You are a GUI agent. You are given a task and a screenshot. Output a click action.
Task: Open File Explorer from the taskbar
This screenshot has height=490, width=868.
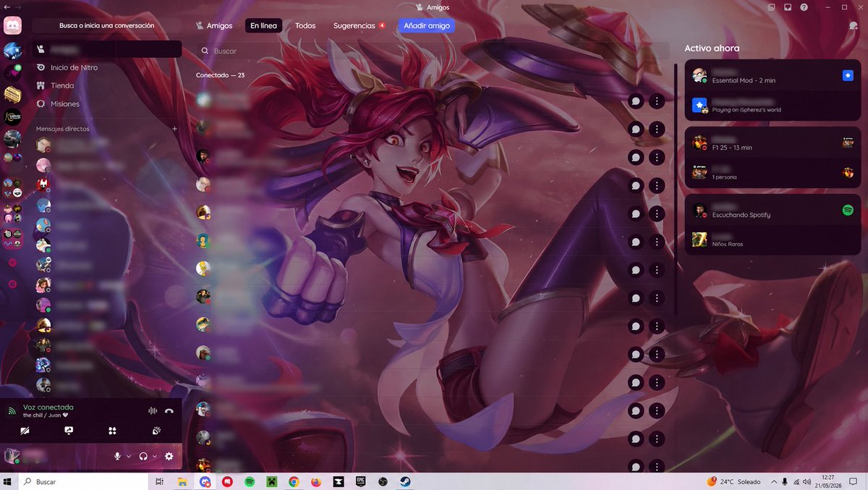point(182,481)
